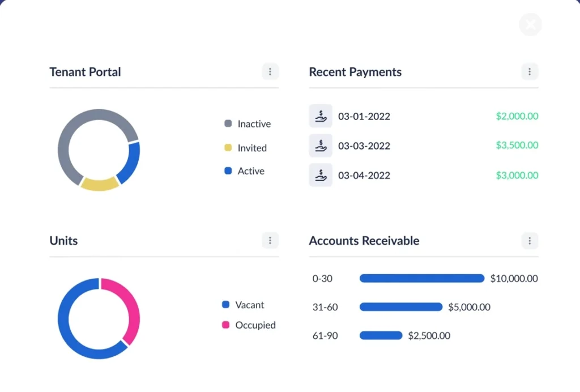Click the 0-30 days receivable bar
Viewport: 580px width, 392px height.
(x=422, y=278)
